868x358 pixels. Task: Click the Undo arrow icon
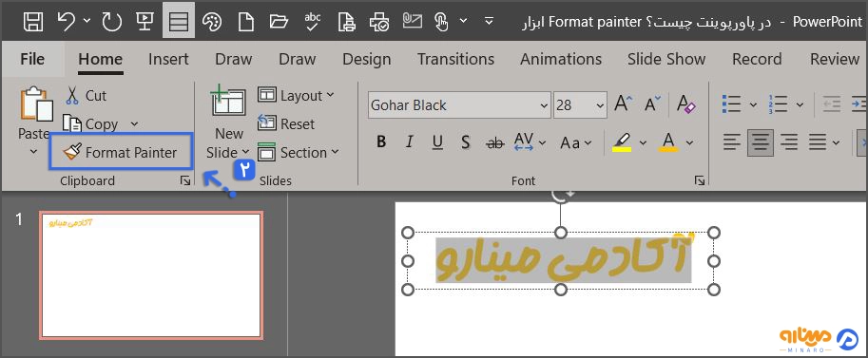[67, 22]
